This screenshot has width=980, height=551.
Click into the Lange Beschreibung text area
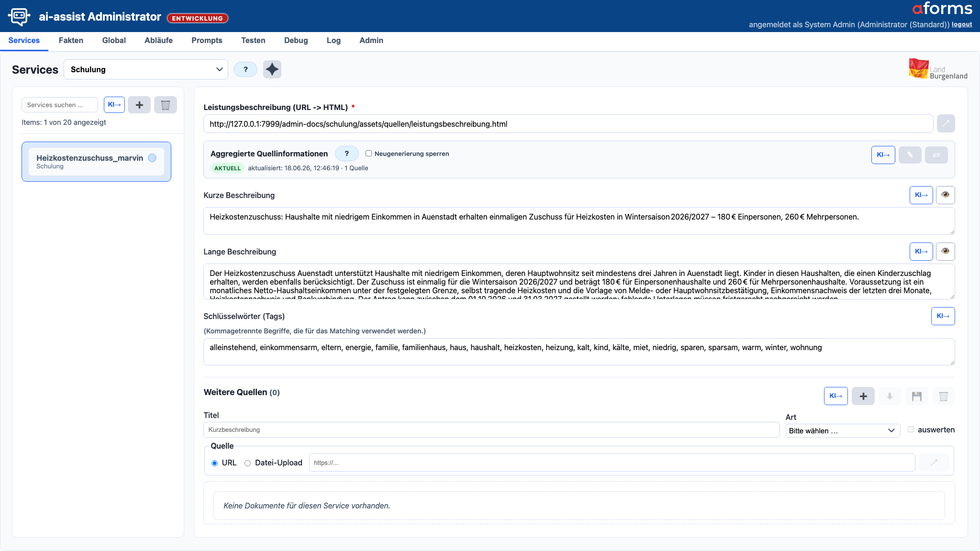[x=579, y=282]
